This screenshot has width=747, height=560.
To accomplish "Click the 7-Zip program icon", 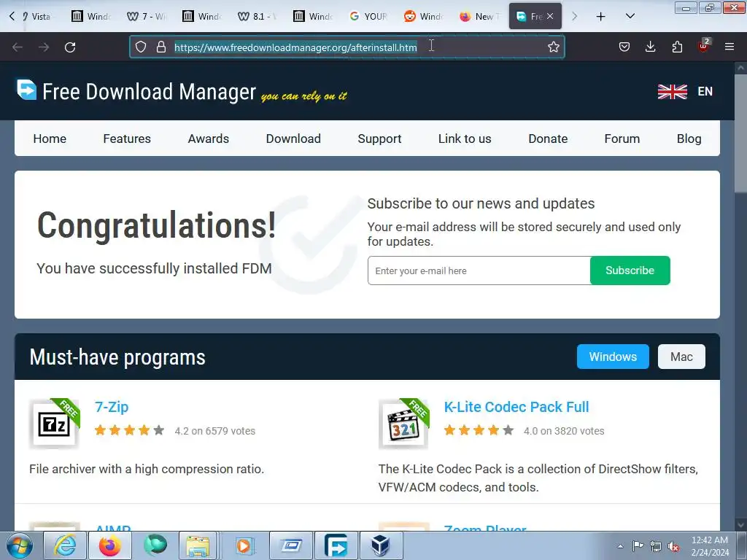I will click(x=54, y=424).
